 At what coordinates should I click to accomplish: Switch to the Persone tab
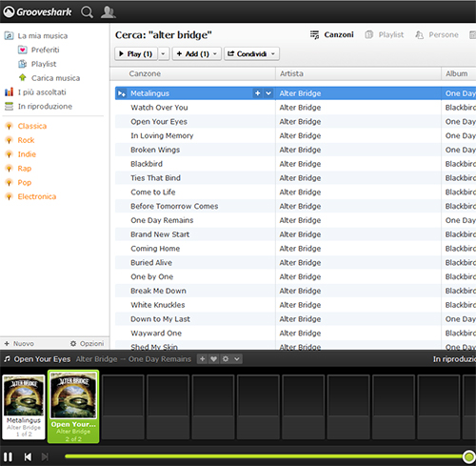coord(437,34)
